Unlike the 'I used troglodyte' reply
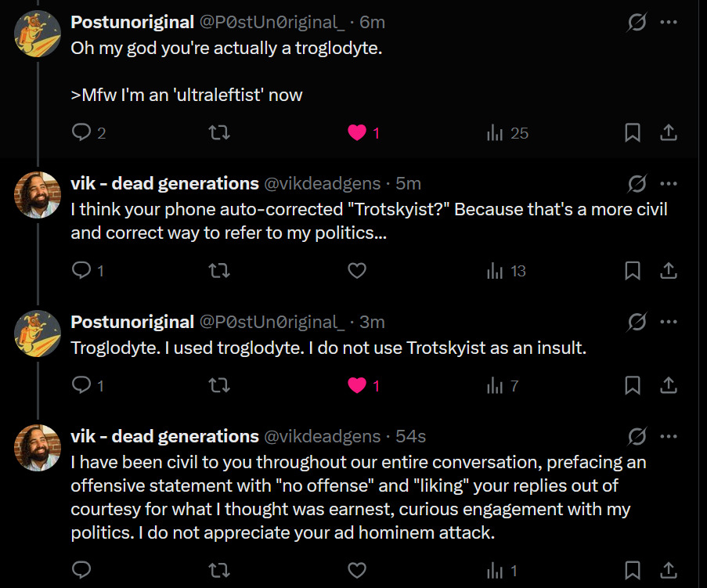707x588 pixels. pyautogui.click(x=357, y=385)
